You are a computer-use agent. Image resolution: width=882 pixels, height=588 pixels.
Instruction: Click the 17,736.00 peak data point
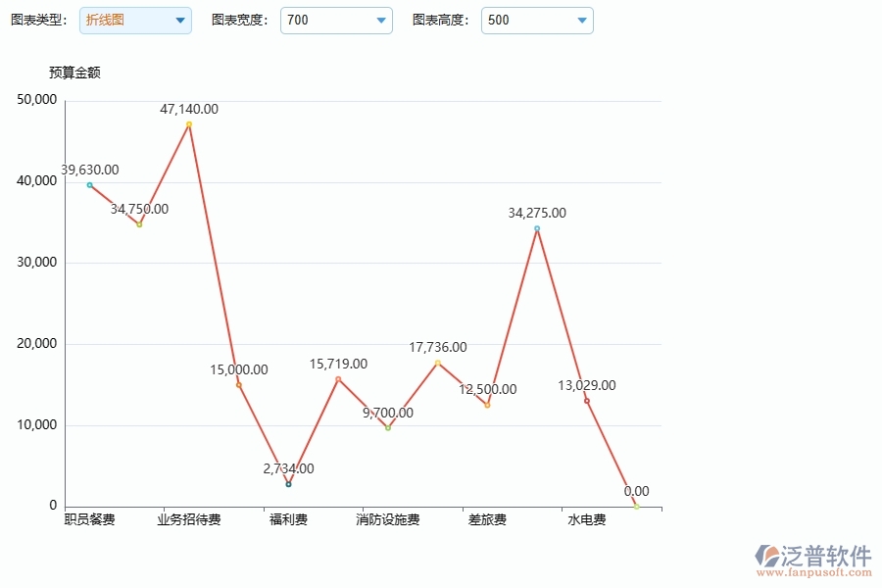436,363
